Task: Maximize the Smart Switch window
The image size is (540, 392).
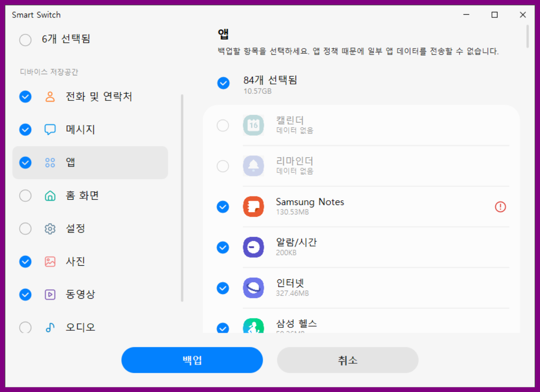Action: (495, 15)
